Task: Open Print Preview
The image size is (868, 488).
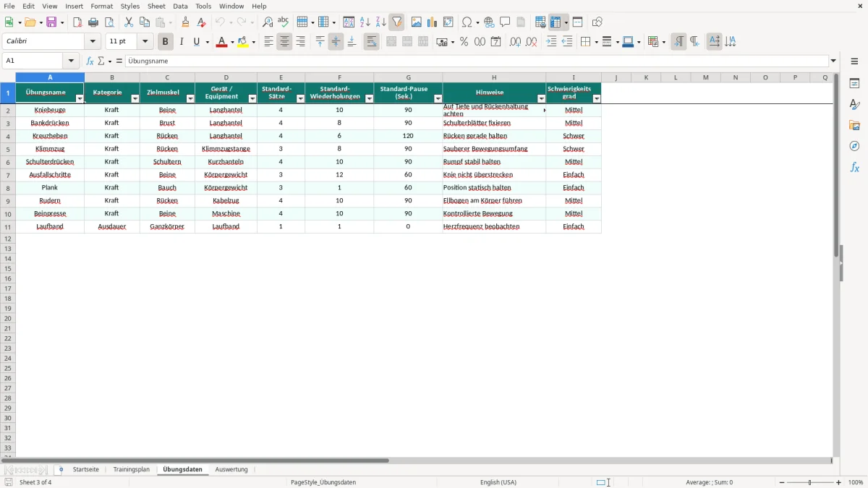Action: pyautogui.click(x=109, y=22)
